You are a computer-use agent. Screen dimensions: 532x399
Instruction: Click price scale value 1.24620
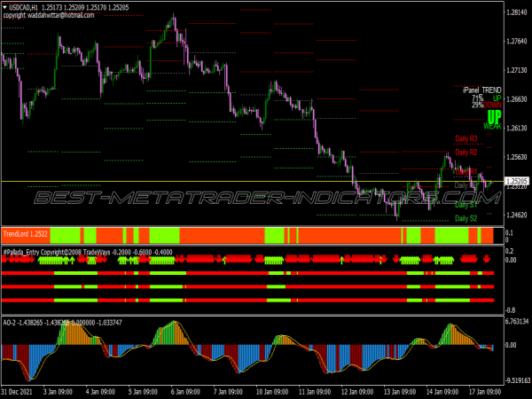517,215
